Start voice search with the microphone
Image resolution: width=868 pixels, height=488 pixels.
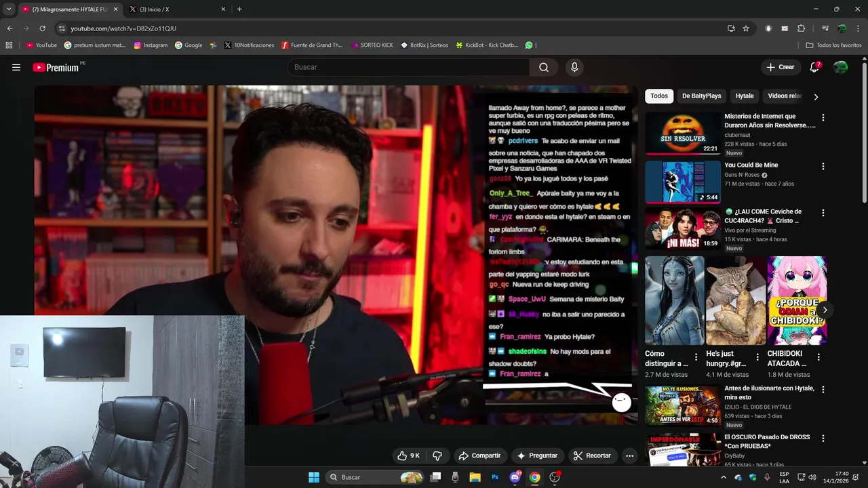pyautogui.click(x=574, y=67)
